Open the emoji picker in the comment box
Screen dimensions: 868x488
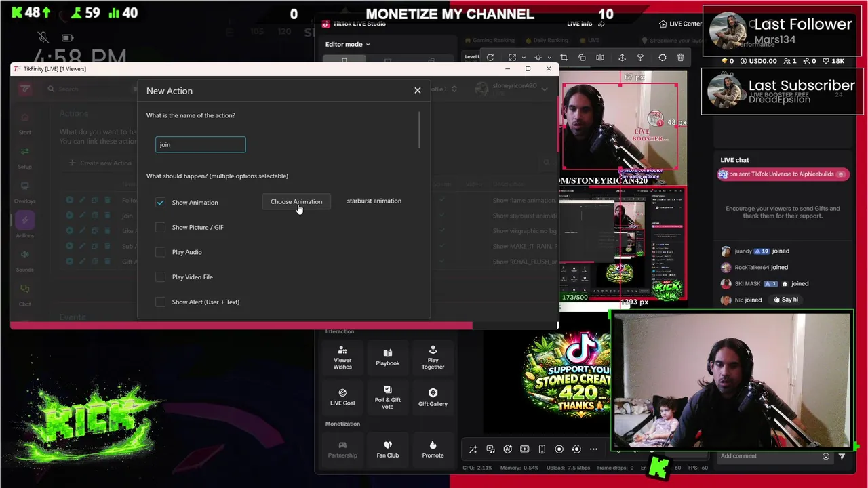pyautogui.click(x=826, y=456)
